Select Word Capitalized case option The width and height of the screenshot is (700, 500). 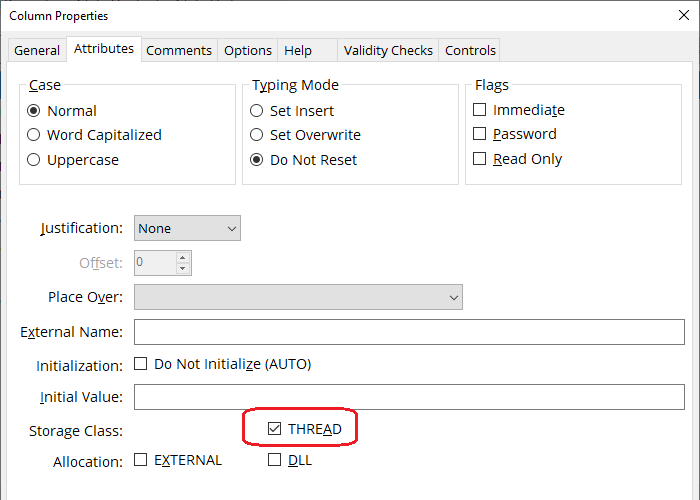(34, 135)
